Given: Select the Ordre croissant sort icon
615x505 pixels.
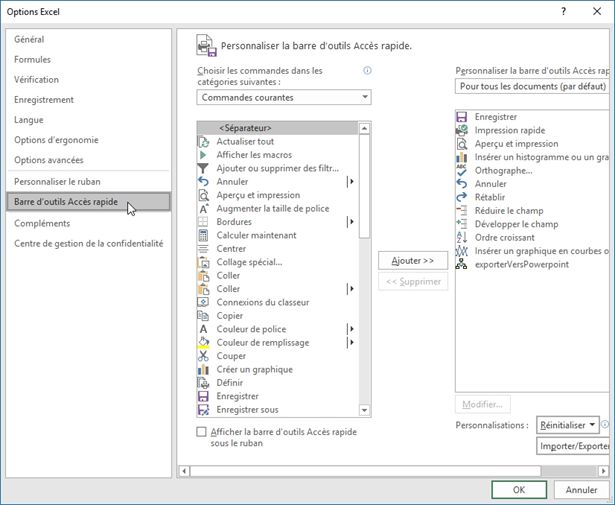Looking at the screenshot, I should point(462,238).
